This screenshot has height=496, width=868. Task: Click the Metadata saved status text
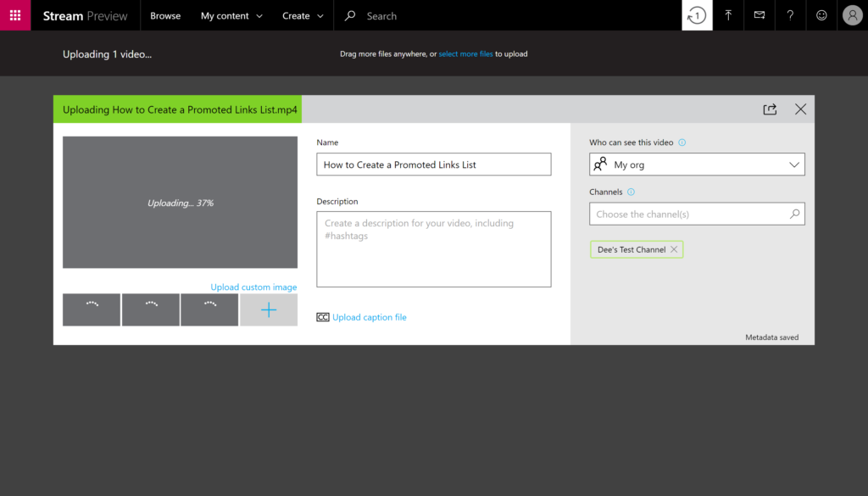click(x=771, y=337)
